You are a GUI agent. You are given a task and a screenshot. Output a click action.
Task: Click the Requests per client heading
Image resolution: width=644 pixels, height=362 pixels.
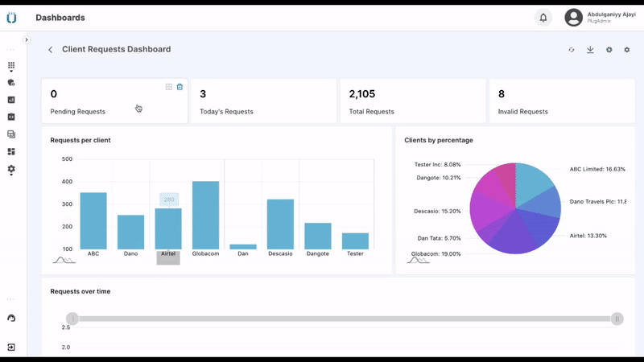[x=80, y=140]
